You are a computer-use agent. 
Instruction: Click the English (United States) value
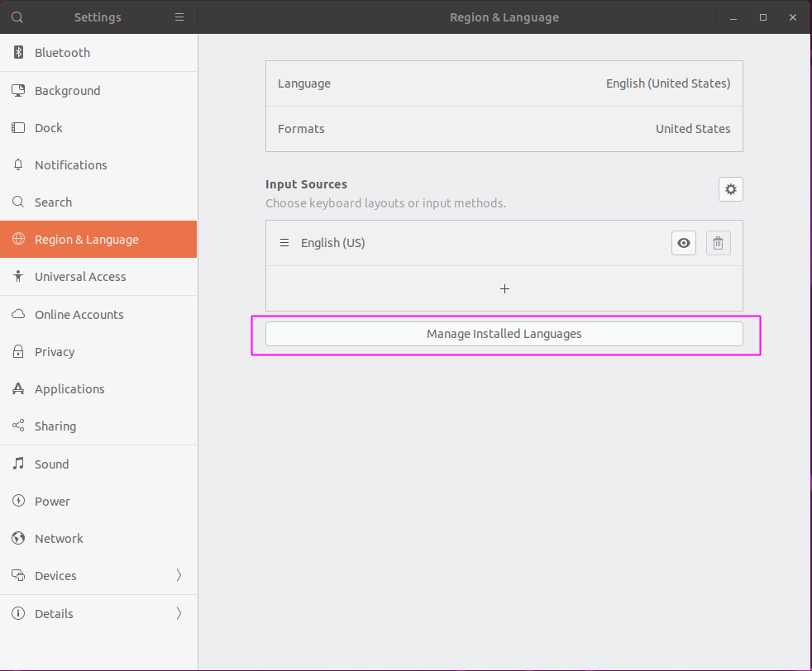point(668,83)
